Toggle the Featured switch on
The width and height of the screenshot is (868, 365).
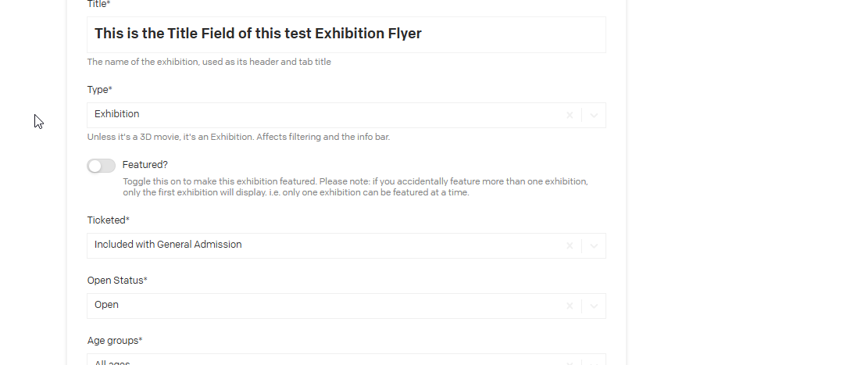[x=102, y=166]
